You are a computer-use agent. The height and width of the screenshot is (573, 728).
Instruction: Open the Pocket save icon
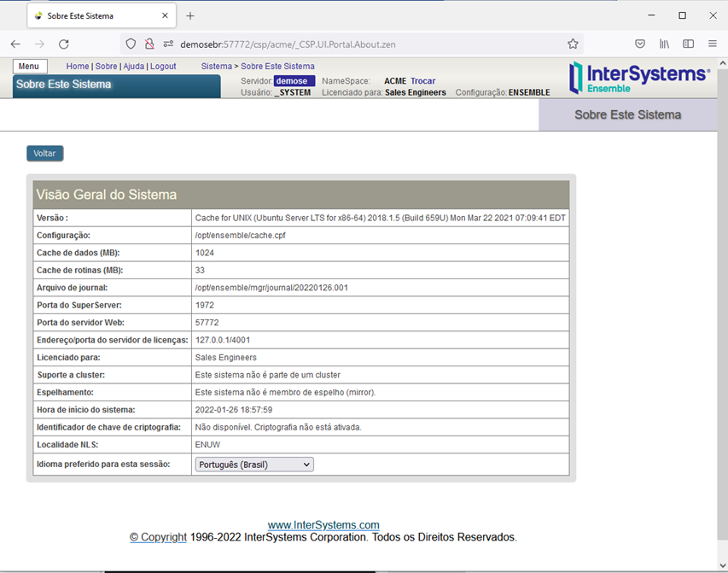click(x=640, y=44)
